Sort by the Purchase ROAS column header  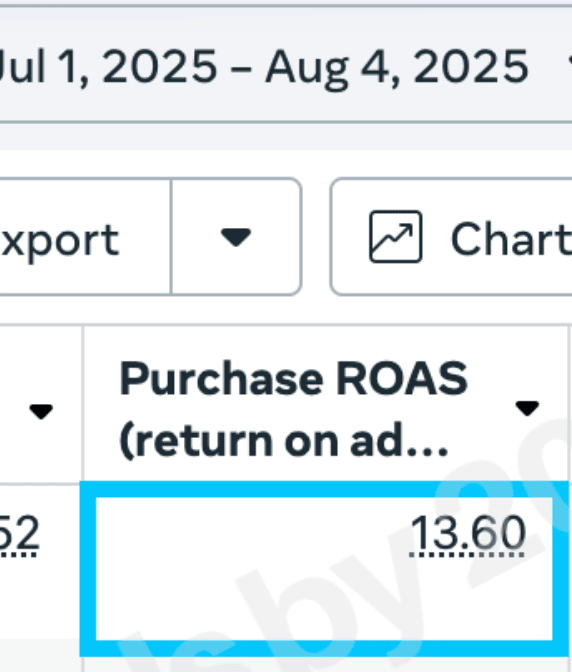(293, 409)
